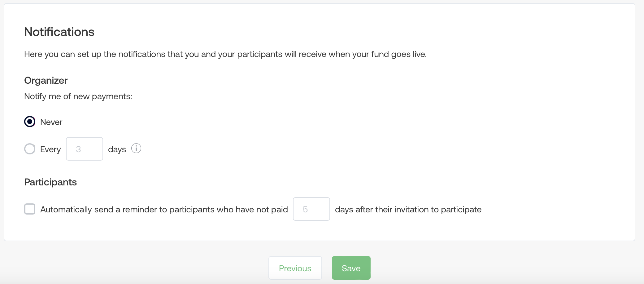This screenshot has width=644, height=284.
Task: Choose the "Every" days radio option
Action: click(x=30, y=149)
